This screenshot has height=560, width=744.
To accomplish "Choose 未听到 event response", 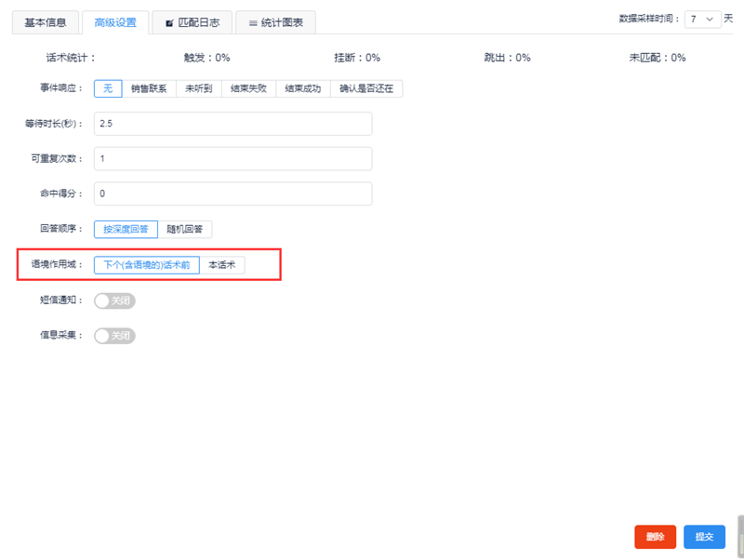I will 199,88.
